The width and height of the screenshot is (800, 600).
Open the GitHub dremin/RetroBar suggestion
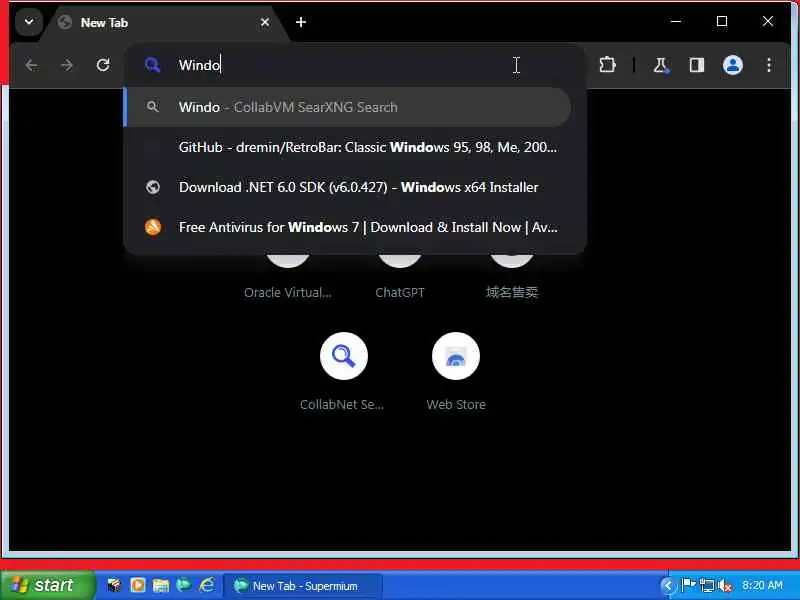355,147
